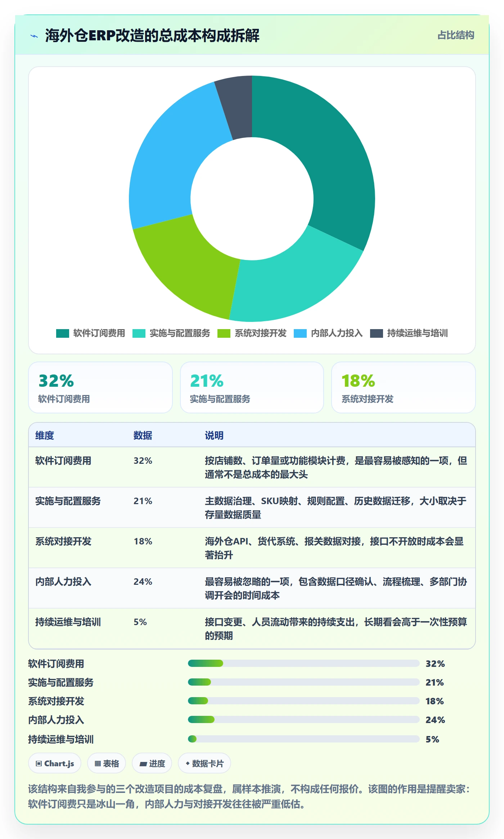Select 持续运维与培训 table row name
504x839 pixels.
pos(68,622)
